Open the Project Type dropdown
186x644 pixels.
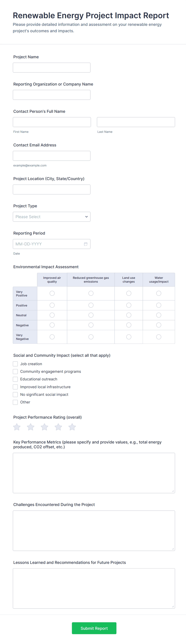(52, 217)
